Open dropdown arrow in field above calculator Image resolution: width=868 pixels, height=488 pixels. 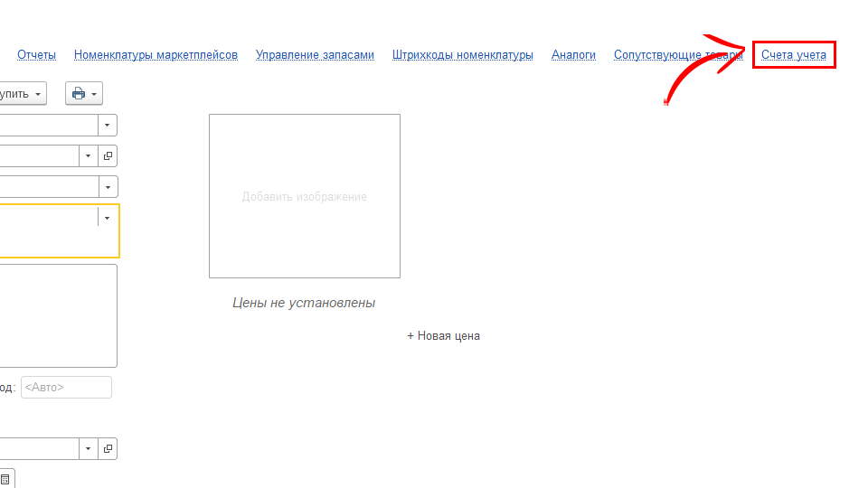click(88, 448)
